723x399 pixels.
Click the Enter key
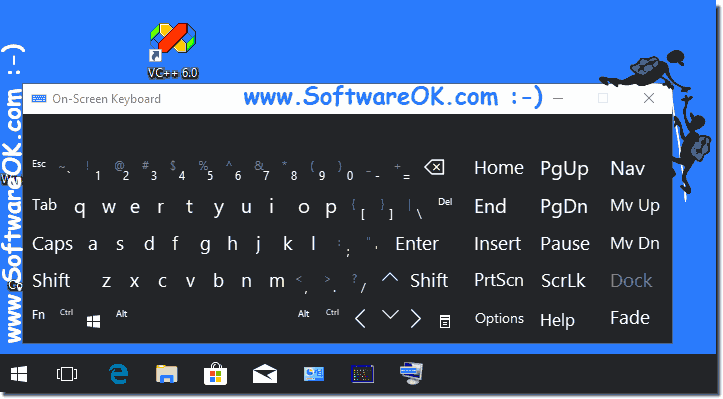417,244
